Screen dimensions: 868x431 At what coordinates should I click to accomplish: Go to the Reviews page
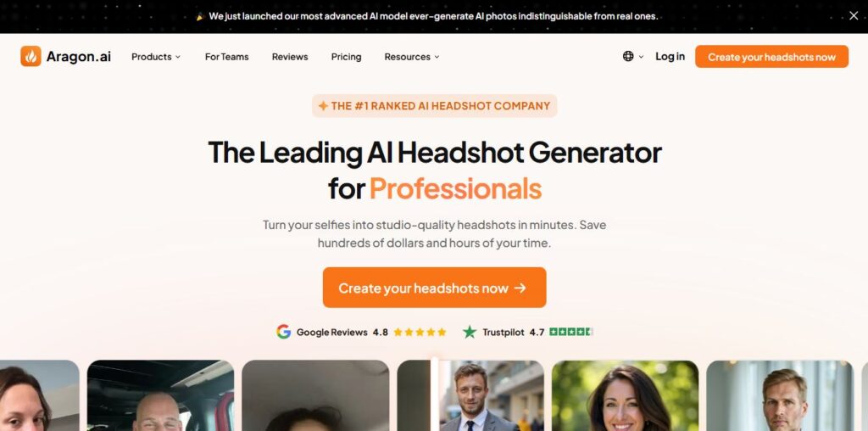point(290,57)
